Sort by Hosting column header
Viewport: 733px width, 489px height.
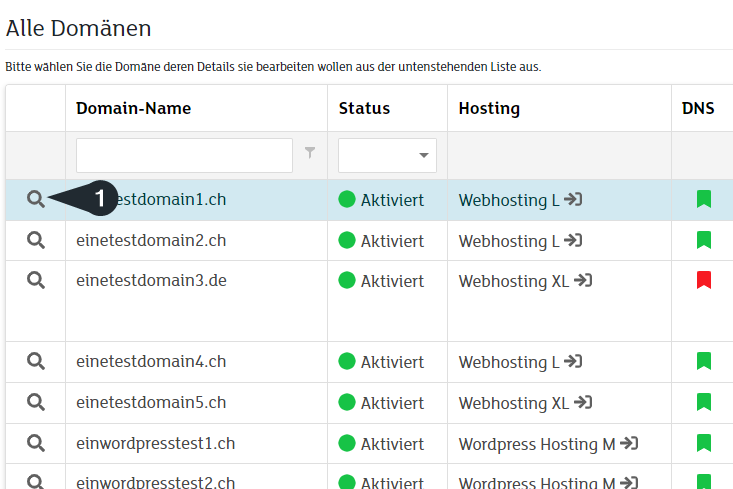489,108
